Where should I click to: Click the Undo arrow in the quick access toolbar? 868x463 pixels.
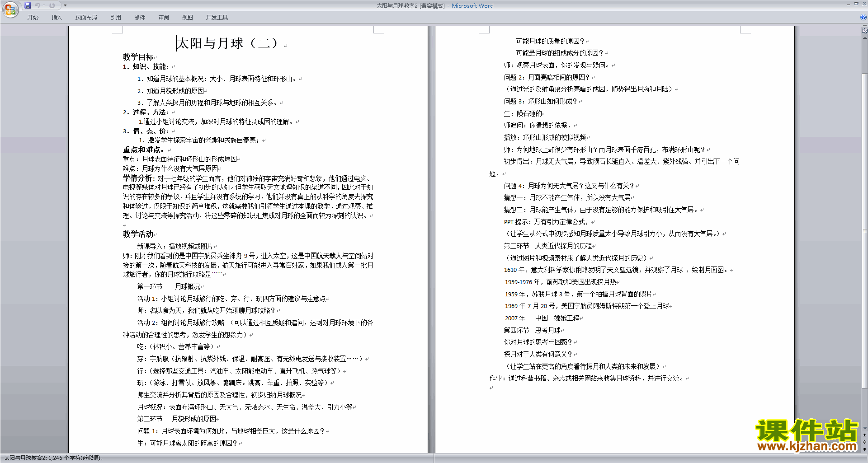[x=38, y=5]
